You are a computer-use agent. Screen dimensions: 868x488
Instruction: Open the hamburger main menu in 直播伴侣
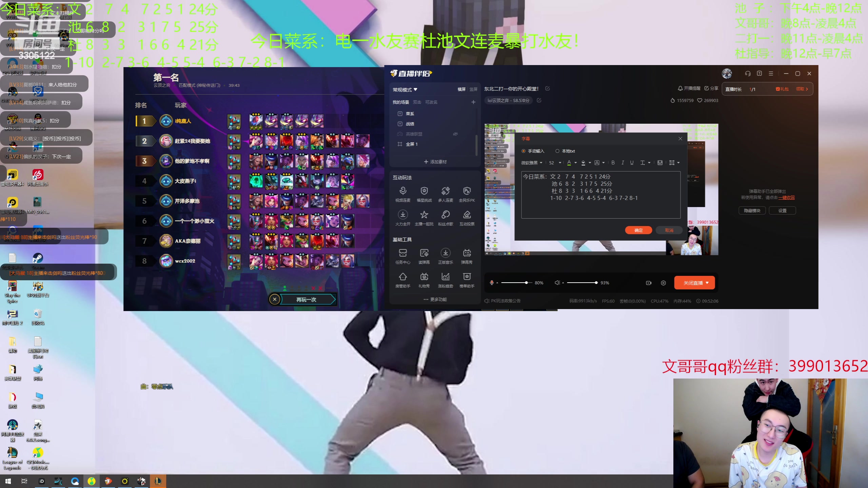771,74
